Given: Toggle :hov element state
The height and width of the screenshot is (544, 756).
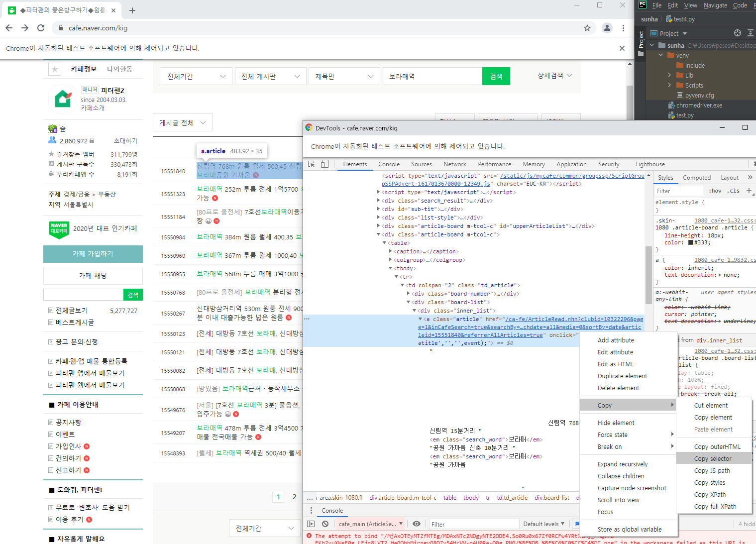Looking at the screenshot, I should coord(715,191).
